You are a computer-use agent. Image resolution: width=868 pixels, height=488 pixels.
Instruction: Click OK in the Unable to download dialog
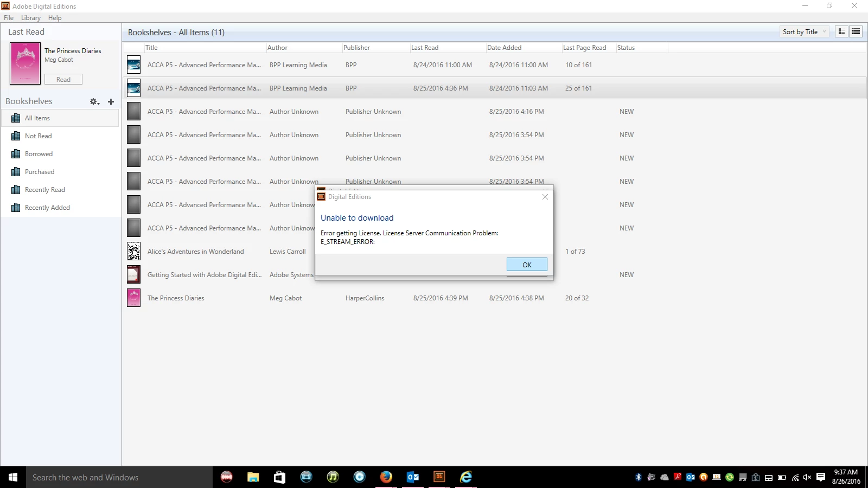click(x=527, y=265)
